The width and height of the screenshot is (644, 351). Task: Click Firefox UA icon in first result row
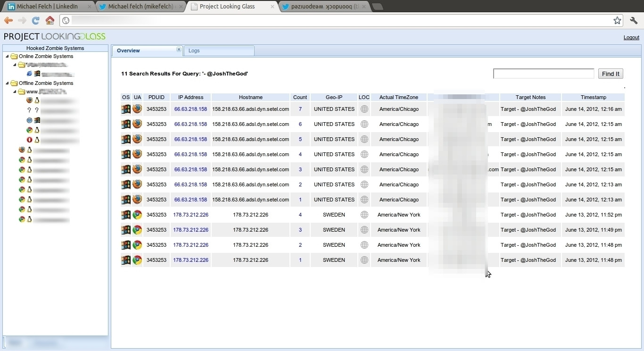[137, 109]
